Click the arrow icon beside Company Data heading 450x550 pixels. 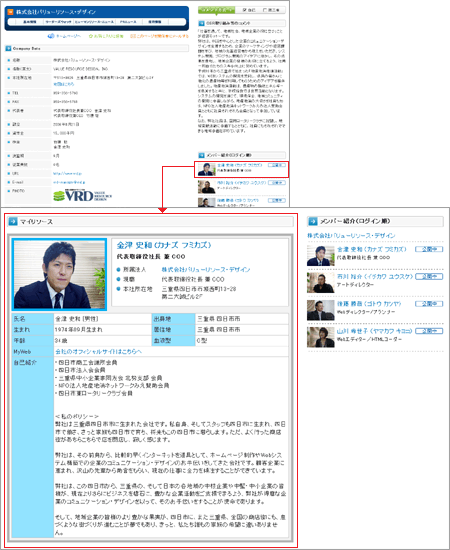(x=8, y=48)
